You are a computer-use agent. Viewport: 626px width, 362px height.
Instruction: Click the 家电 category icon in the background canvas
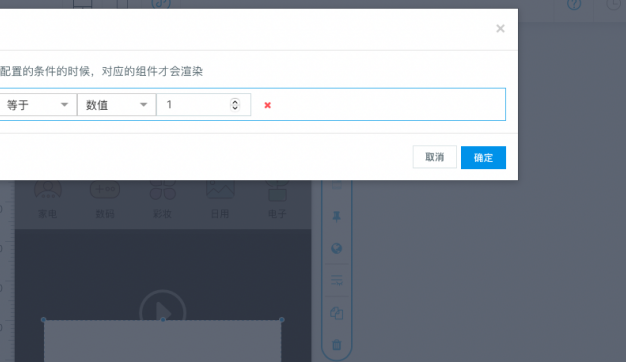coord(48,190)
